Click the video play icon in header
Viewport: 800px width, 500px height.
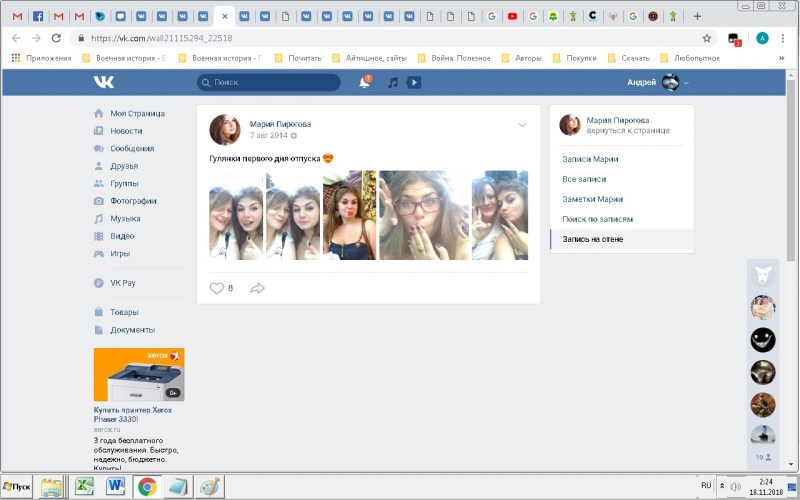click(414, 82)
